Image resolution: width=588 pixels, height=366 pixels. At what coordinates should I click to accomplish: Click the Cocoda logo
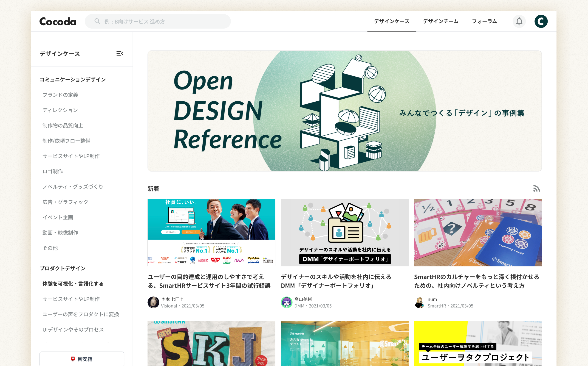[58, 22]
